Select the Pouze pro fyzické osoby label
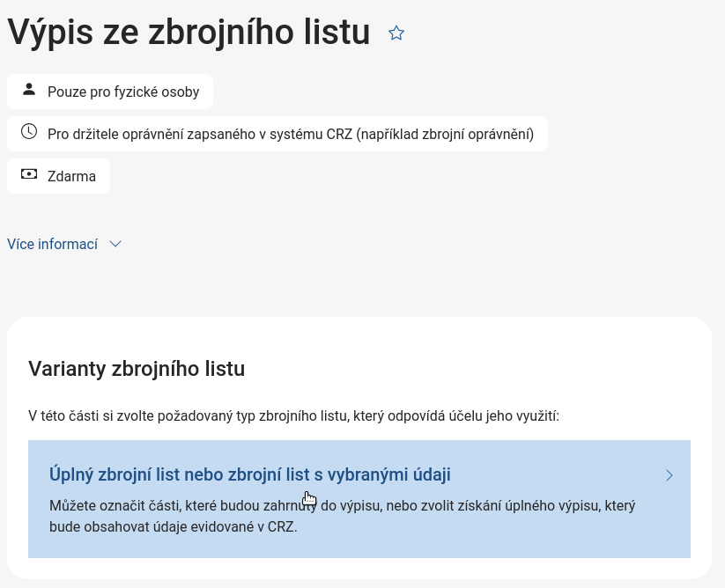Screen dimensions: 725x588 click(123, 92)
